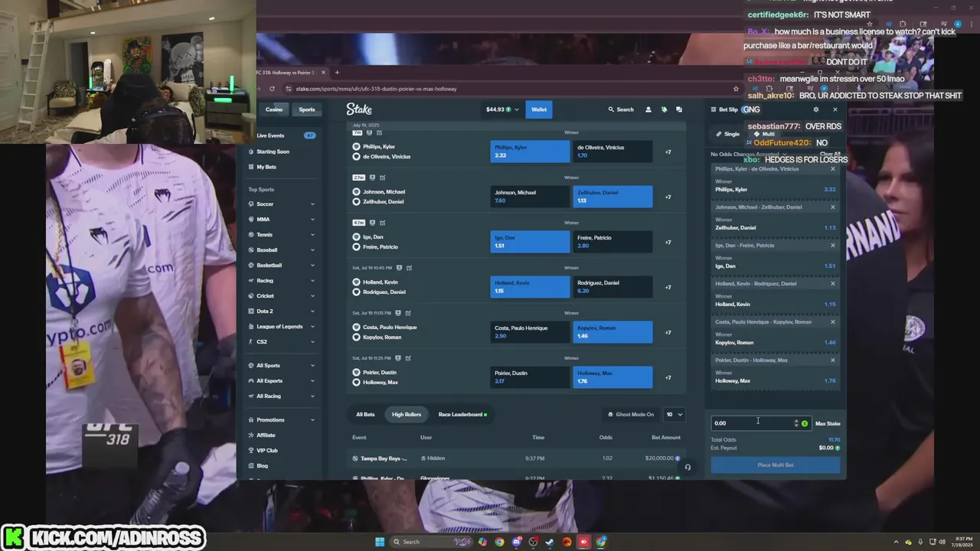Expand Promotions in the sidebar
The width and height of the screenshot is (980, 551).
(312, 420)
